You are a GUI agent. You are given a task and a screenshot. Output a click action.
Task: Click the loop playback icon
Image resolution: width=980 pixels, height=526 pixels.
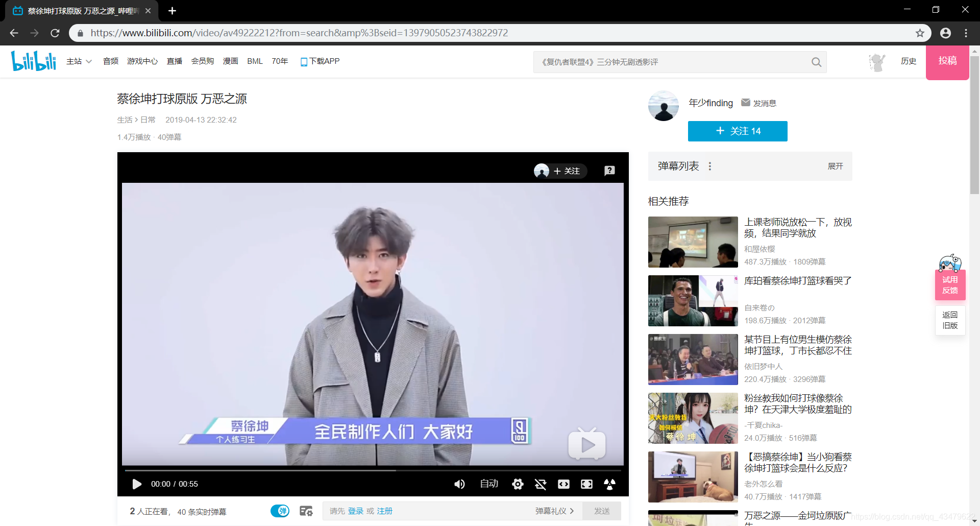click(541, 484)
